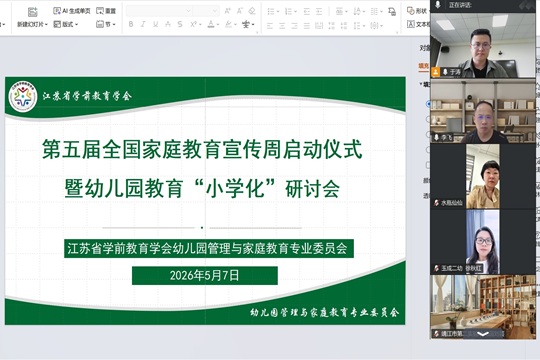Align text right

tap(295, 25)
